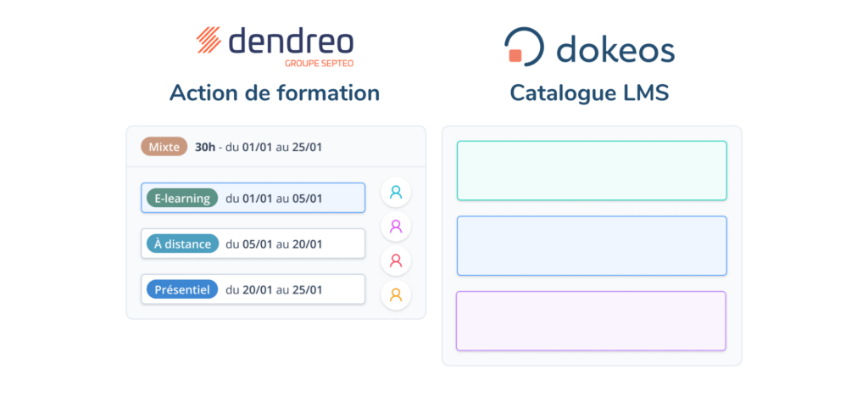868x409 pixels.
Task: Click the cyan user avatar icon
Action: click(396, 193)
